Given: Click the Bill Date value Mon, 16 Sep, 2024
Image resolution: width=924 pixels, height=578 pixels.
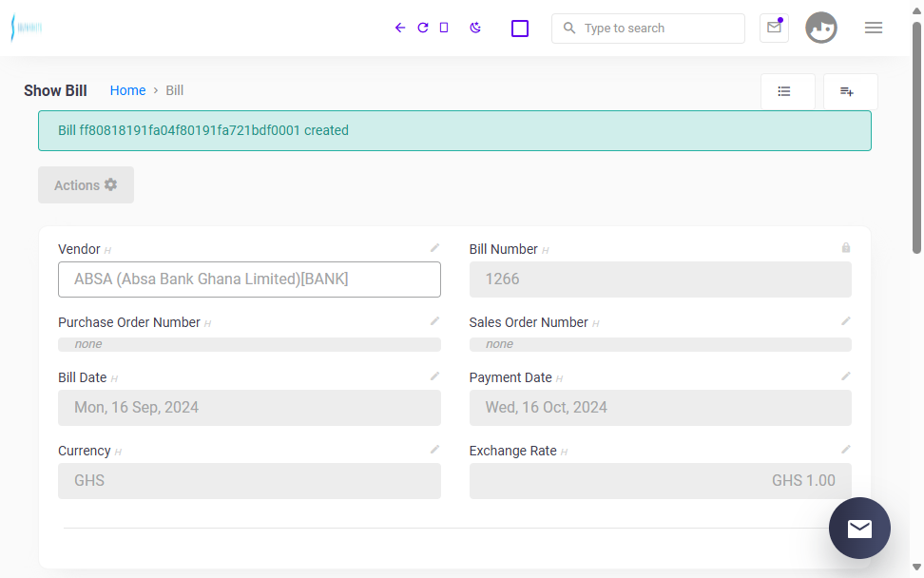Looking at the screenshot, I should 249,408.
